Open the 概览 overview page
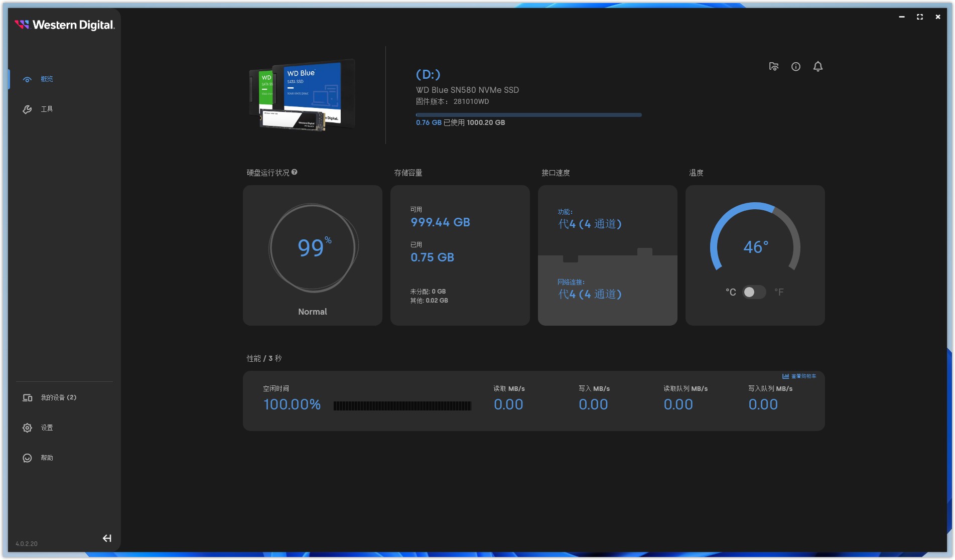 tap(46, 79)
